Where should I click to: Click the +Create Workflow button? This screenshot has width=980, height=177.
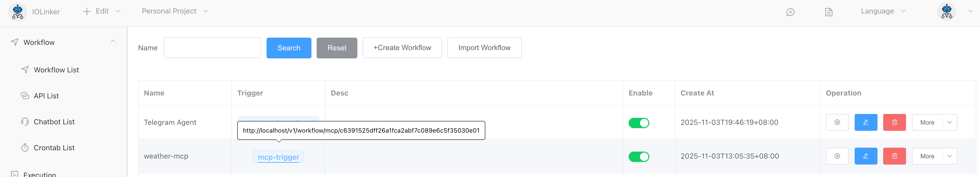click(x=402, y=48)
